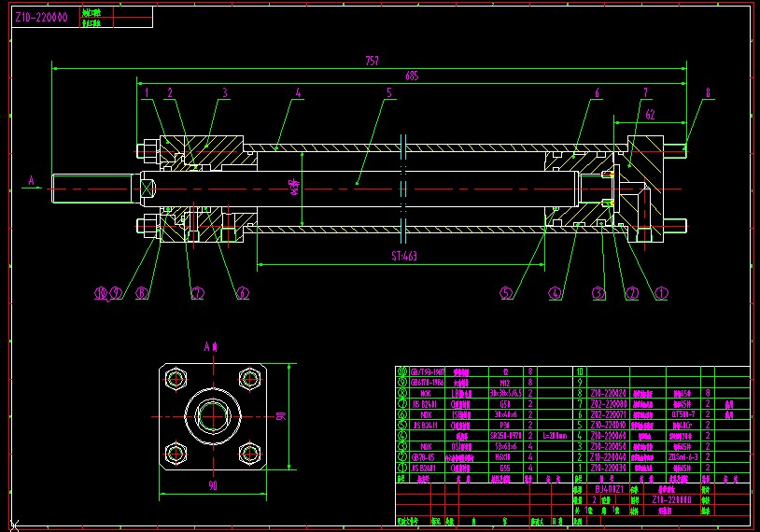Select the QT500-7 material cell
This screenshot has width=760, height=532.
pos(683,414)
